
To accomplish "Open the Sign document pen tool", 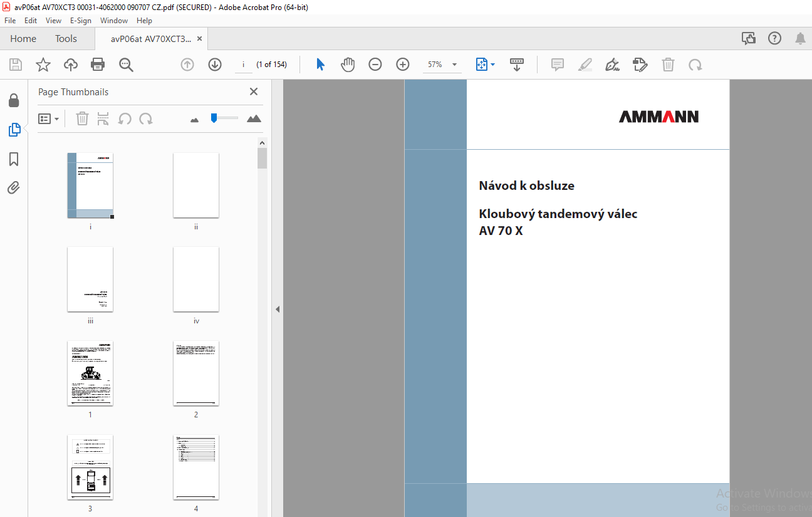I will click(613, 65).
